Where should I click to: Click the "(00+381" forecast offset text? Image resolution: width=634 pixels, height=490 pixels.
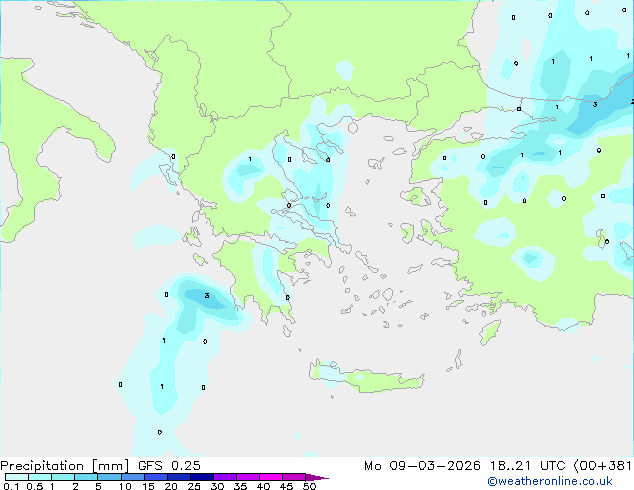(603, 466)
